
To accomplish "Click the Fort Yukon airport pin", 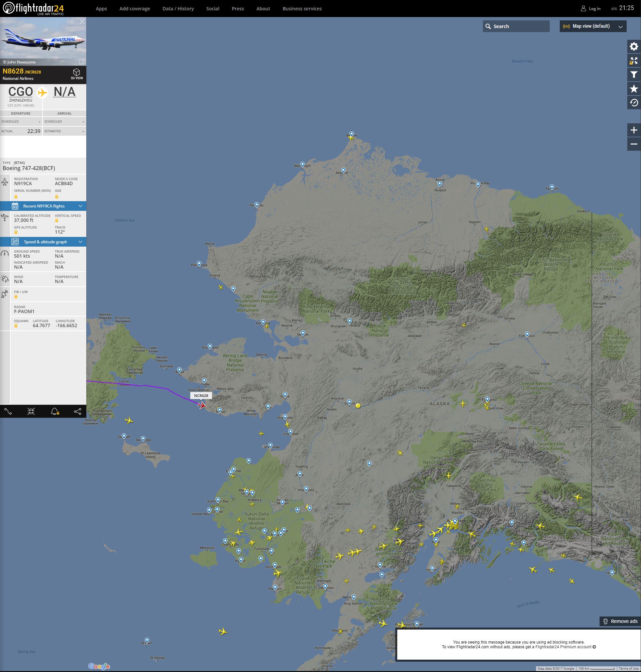I will tap(527, 334).
